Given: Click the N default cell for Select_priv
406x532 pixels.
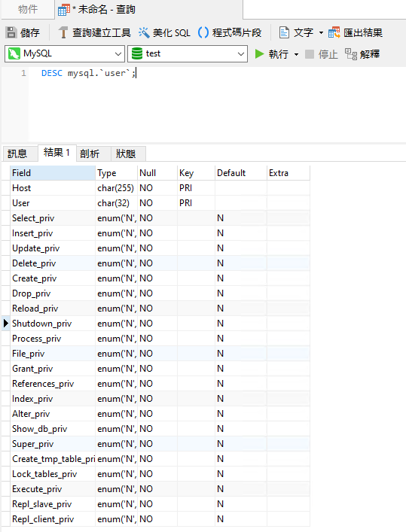Looking at the screenshot, I should coord(241,218).
